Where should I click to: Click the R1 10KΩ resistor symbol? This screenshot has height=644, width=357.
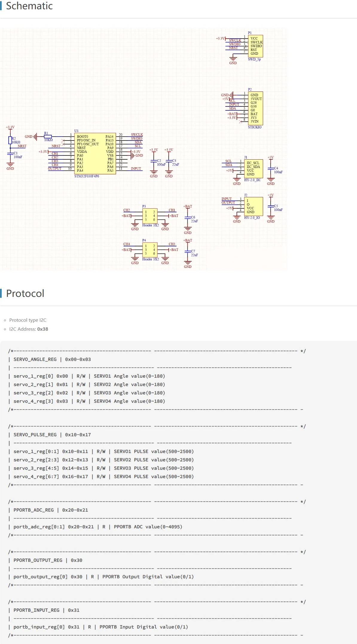click(48, 137)
